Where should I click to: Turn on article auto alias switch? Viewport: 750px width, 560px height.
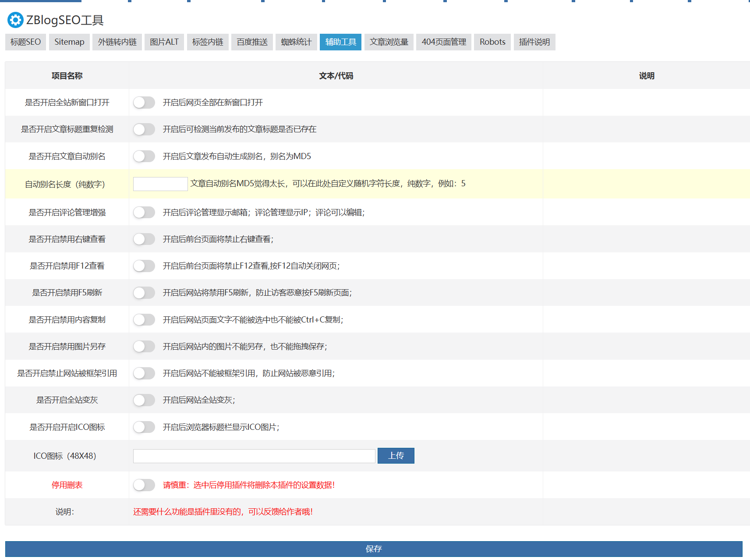coord(144,156)
